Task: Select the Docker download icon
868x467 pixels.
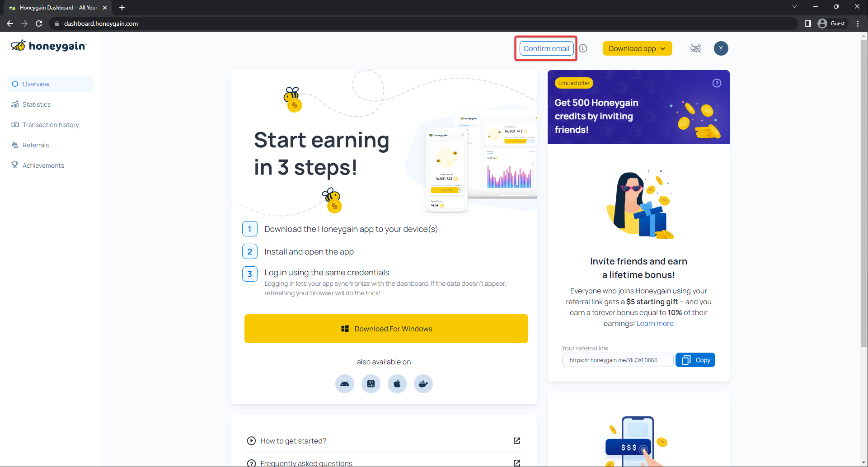Action: 423,384
